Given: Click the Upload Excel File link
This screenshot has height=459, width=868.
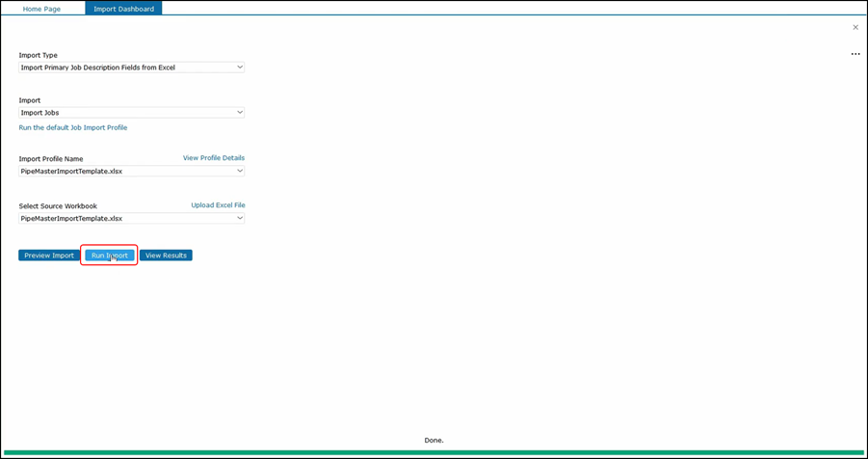Looking at the screenshot, I should tap(218, 204).
